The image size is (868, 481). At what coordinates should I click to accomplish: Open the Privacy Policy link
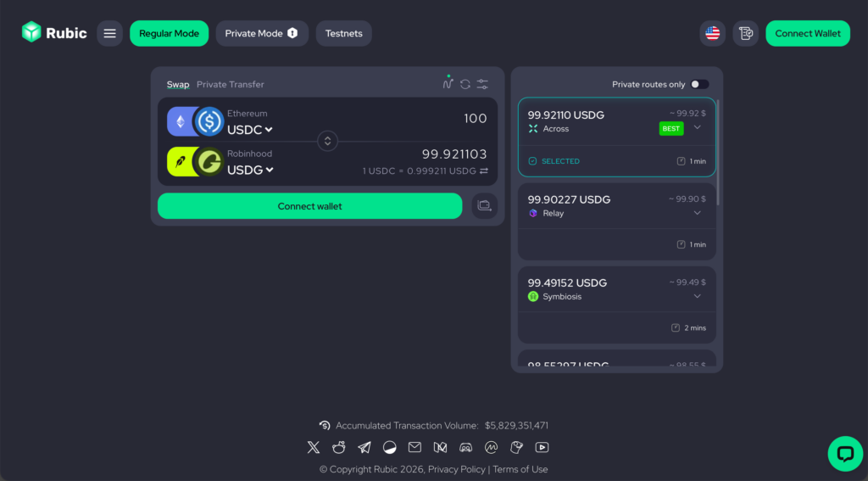pos(457,469)
